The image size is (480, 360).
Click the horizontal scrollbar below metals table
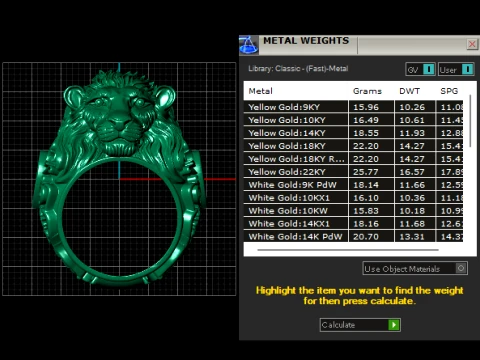click(x=348, y=249)
